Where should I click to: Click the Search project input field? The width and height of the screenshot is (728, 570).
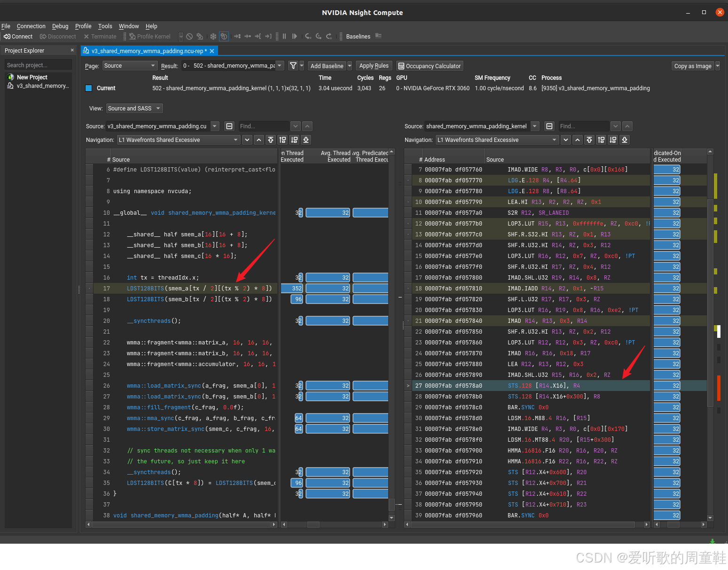click(x=38, y=65)
